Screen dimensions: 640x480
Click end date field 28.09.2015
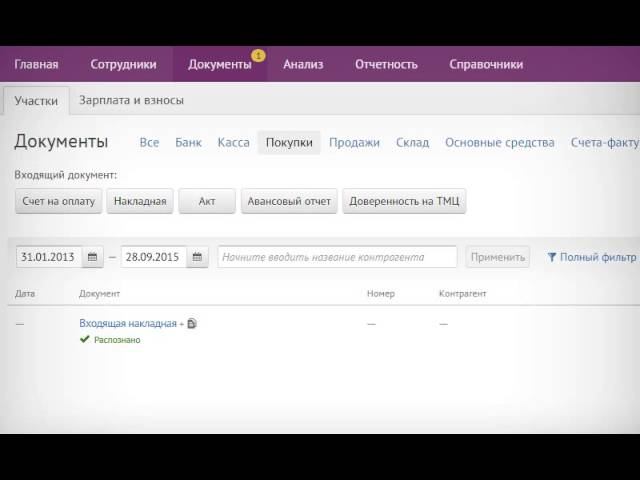[x=153, y=257]
